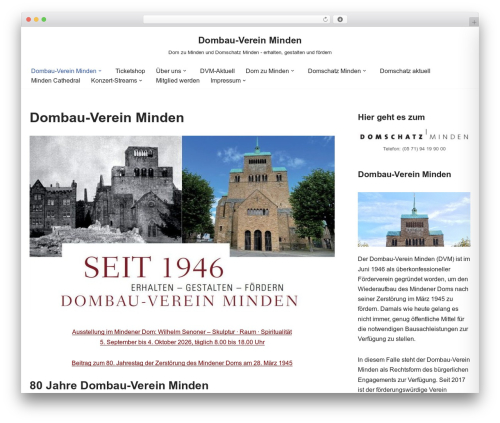This screenshot has width=500, height=423.
Task: Click the red close window dot
Action: click(x=29, y=20)
